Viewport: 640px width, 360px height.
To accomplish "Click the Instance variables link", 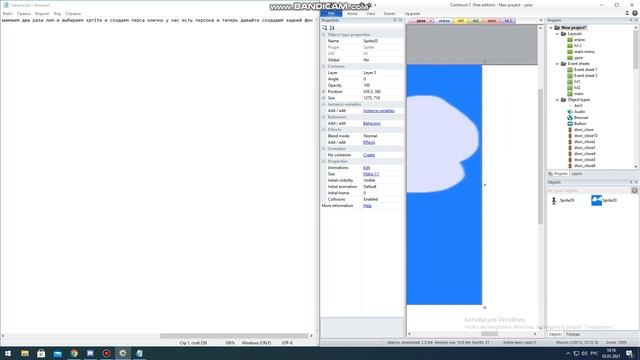I will 379,111.
